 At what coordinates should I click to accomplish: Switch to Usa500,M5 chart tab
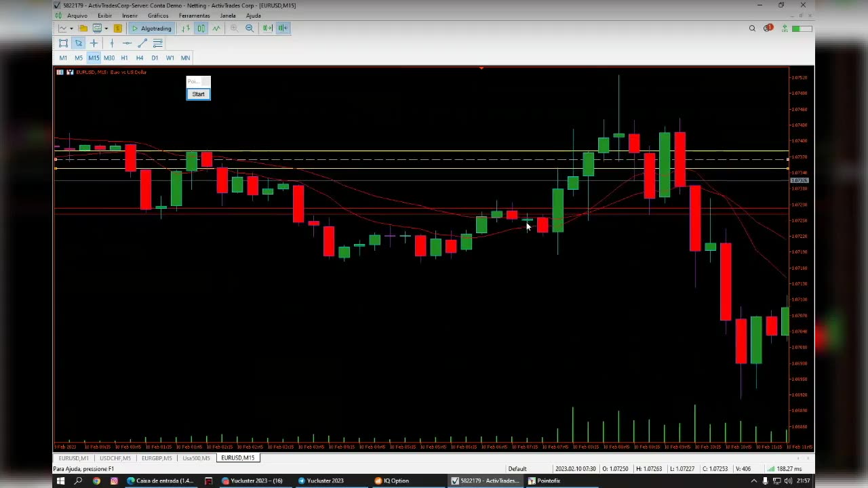(x=196, y=458)
